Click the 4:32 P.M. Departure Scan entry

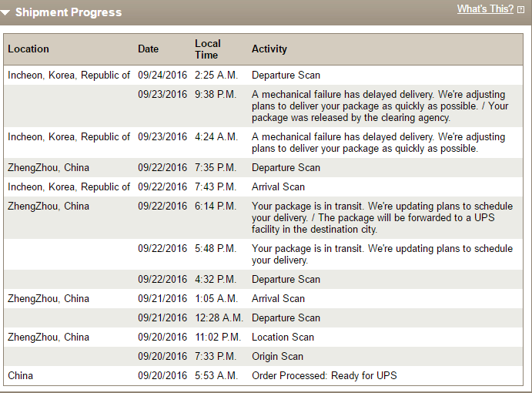click(x=286, y=279)
